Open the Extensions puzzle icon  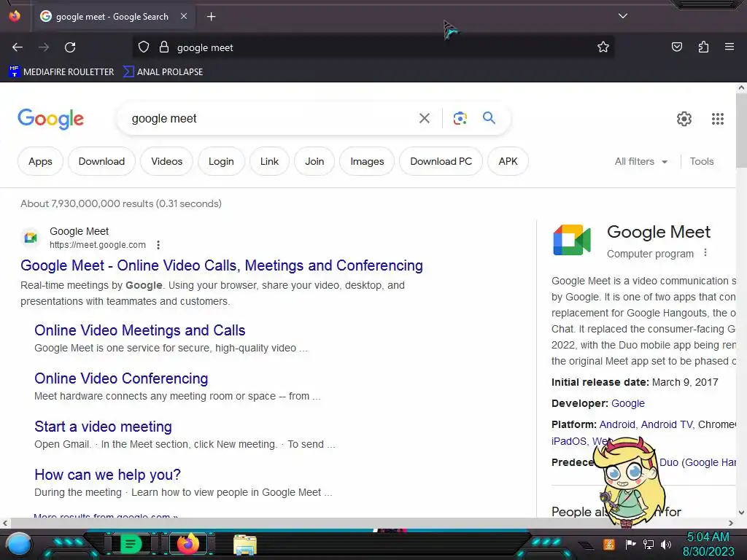pyautogui.click(x=703, y=47)
